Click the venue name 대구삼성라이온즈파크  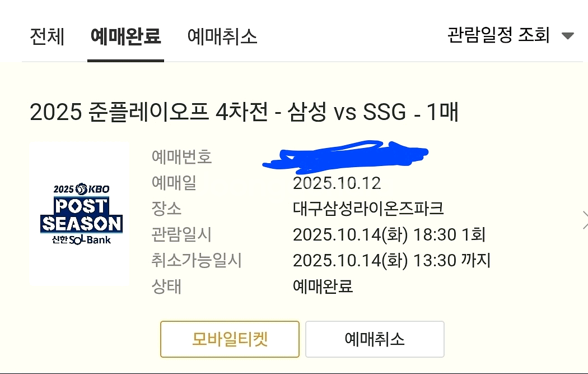pyautogui.click(x=368, y=209)
